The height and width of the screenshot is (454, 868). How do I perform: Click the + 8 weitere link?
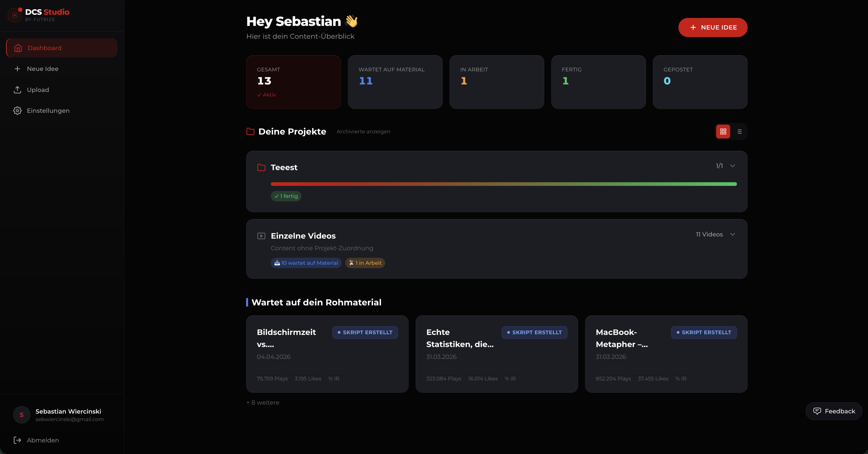[x=263, y=402]
